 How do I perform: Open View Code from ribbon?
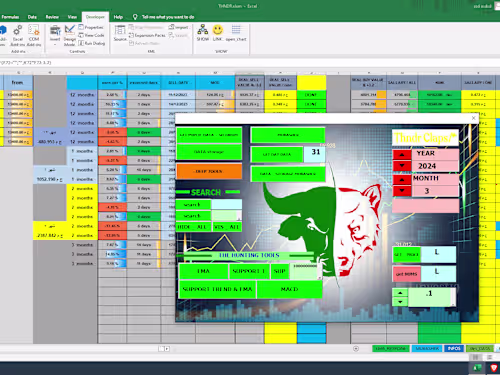pos(91,35)
